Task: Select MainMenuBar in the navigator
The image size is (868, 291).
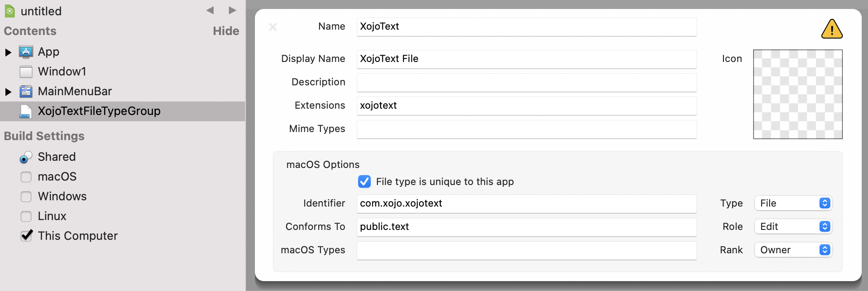Action: (75, 91)
